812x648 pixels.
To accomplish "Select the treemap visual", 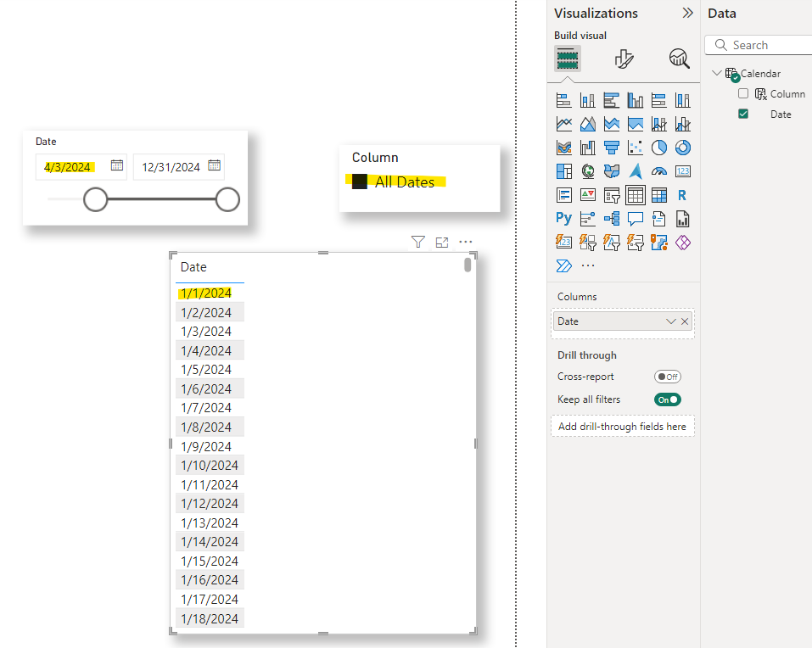I will [x=563, y=171].
